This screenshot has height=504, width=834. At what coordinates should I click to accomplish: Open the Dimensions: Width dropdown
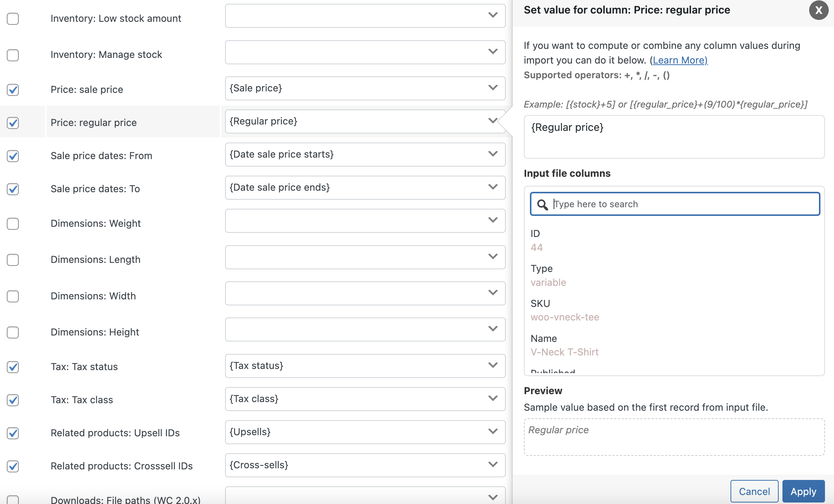(365, 293)
